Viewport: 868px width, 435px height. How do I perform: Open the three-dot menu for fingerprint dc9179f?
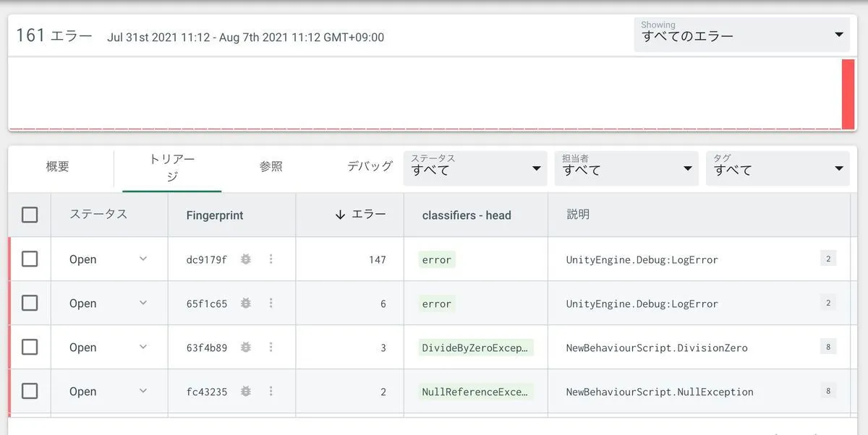pyautogui.click(x=271, y=259)
